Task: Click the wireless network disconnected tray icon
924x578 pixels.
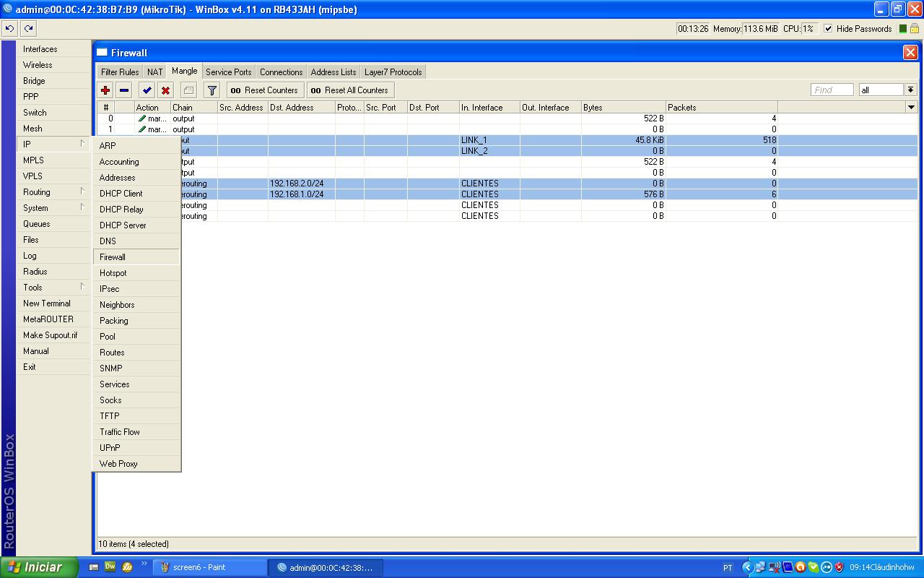Action: 775,567
